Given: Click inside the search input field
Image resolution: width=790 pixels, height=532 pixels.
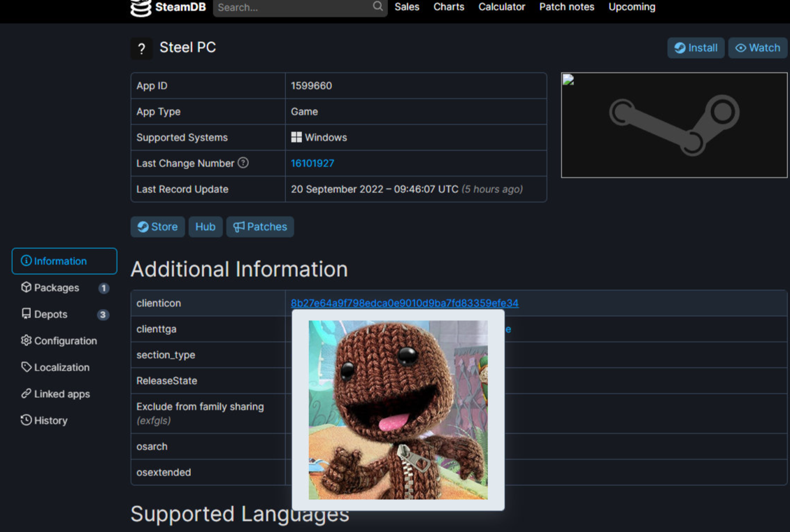Looking at the screenshot, I should click(x=294, y=8).
